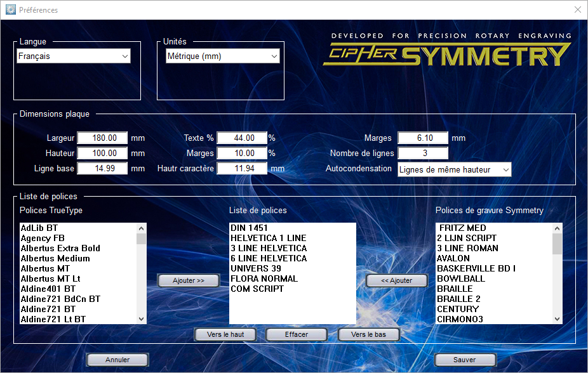Open the Langue dropdown set to Français
The image size is (588, 373).
coord(73,56)
